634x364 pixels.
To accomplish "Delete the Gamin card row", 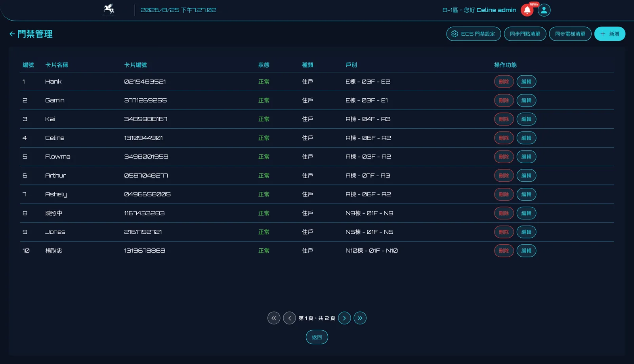I will [x=504, y=101].
